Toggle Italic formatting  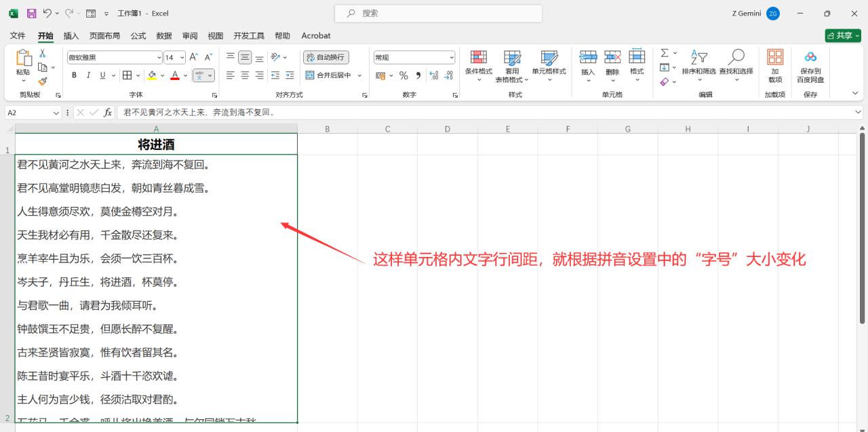88,75
